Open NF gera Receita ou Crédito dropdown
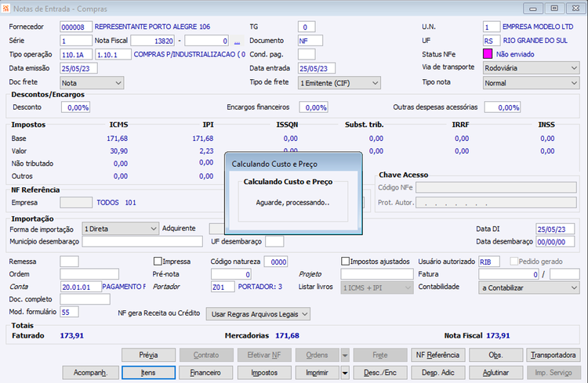This screenshot has width=588, height=383. click(x=258, y=314)
